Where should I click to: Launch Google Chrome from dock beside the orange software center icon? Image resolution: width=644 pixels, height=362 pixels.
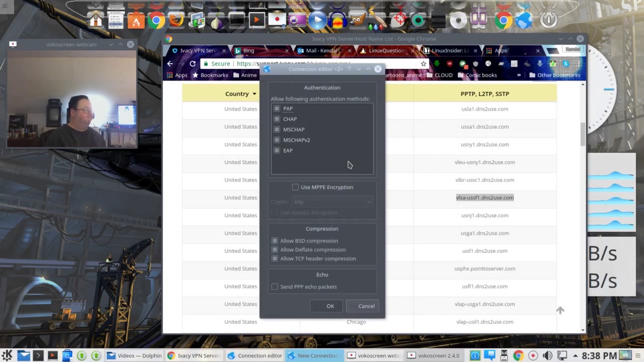pos(156,21)
